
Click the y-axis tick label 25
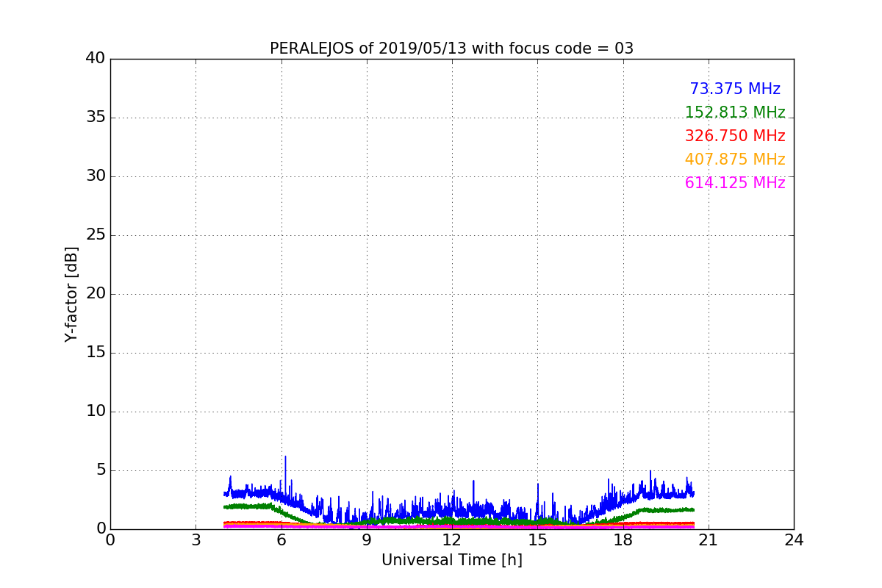pyautogui.click(x=95, y=234)
